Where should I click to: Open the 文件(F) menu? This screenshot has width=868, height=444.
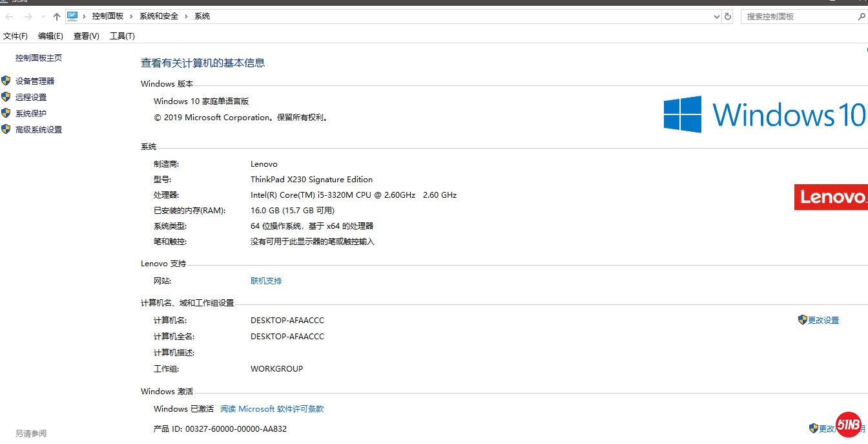tap(15, 36)
